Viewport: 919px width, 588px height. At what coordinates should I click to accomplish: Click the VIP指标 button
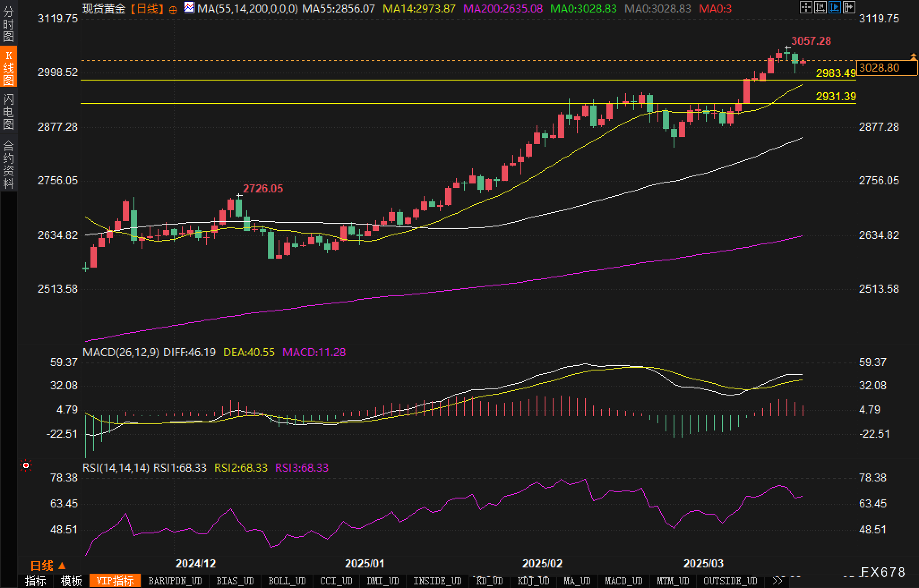tap(115, 581)
